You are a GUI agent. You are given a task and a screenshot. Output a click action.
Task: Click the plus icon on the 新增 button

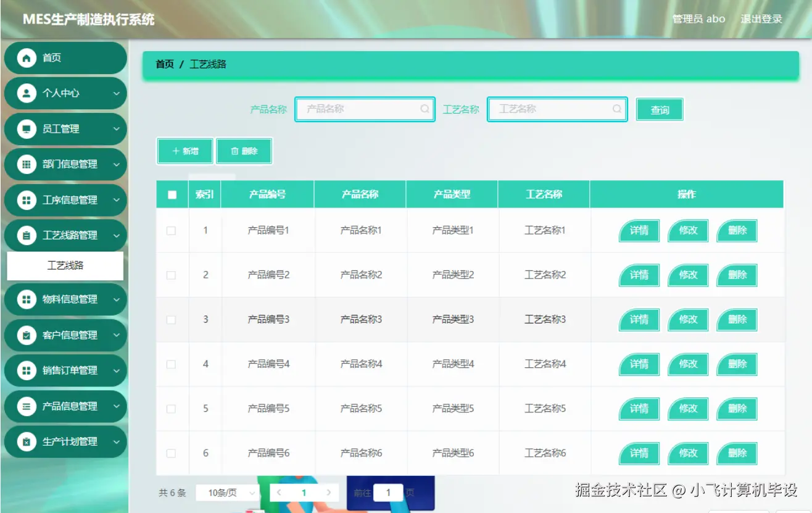coord(175,151)
